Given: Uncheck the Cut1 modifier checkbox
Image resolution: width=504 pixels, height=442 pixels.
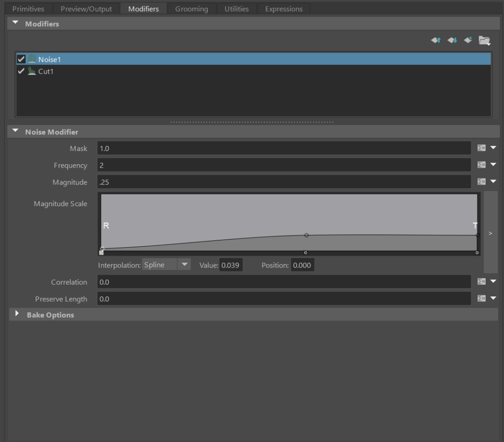Looking at the screenshot, I should (21, 71).
